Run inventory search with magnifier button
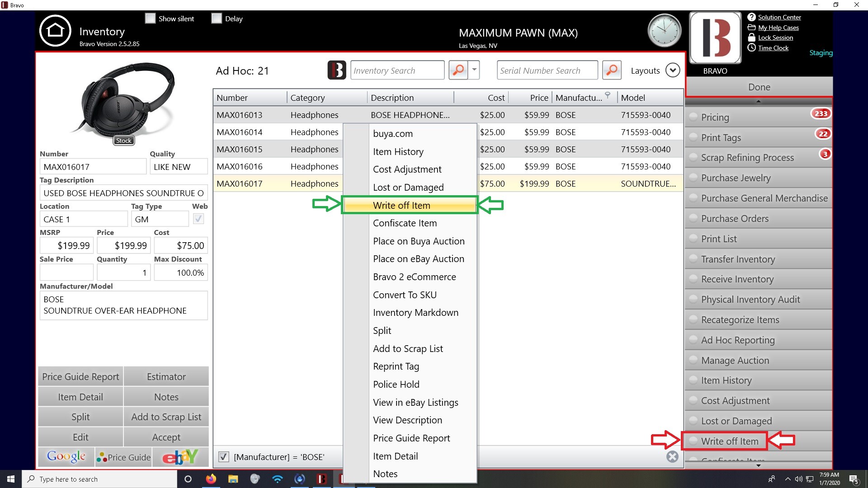The height and width of the screenshot is (488, 868). [x=458, y=70]
